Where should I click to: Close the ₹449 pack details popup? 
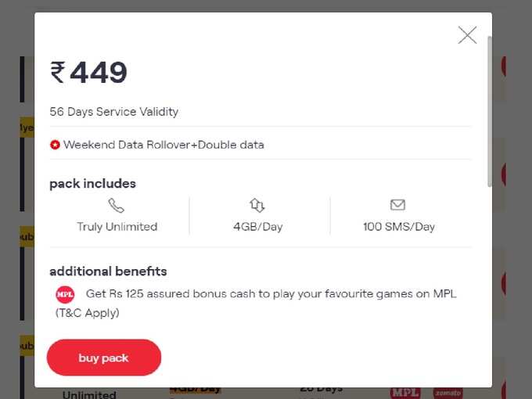point(467,35)
